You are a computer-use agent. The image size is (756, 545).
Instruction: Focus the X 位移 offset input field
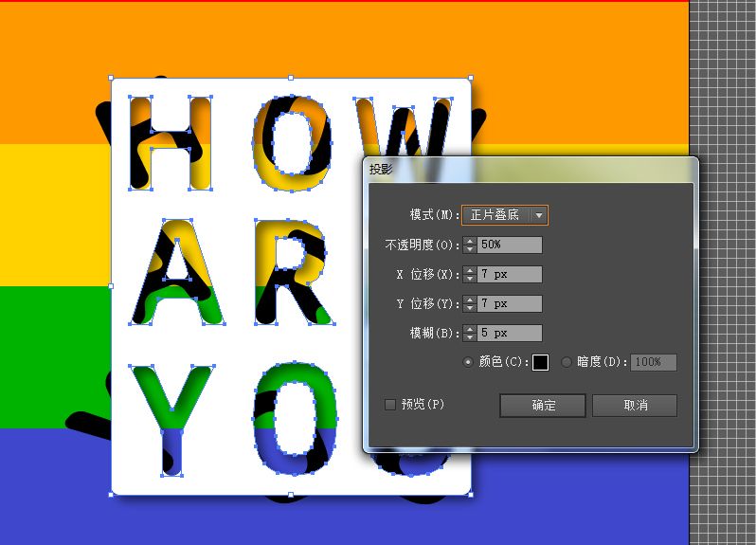coord(510,275)
